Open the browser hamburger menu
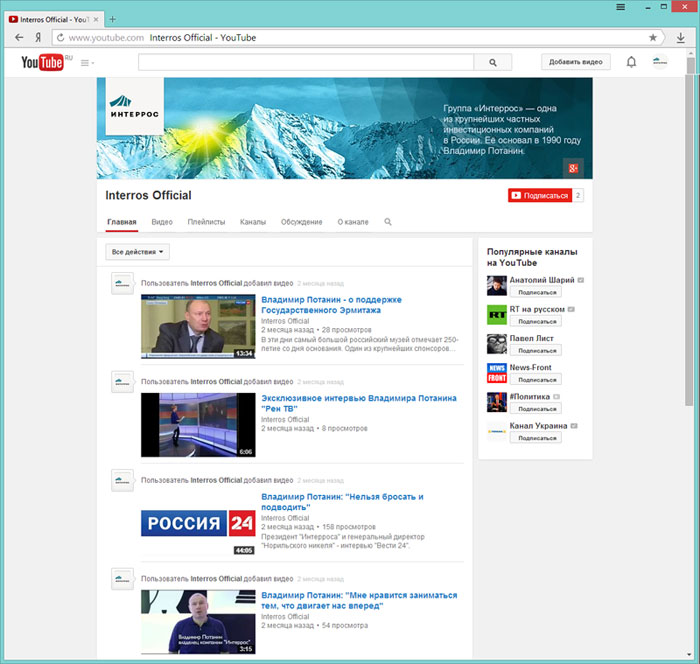 [x=621, y=7]
